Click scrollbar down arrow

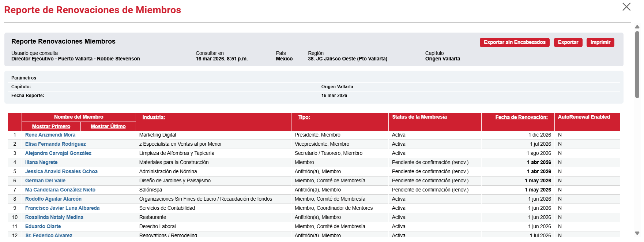pos(637,233)
